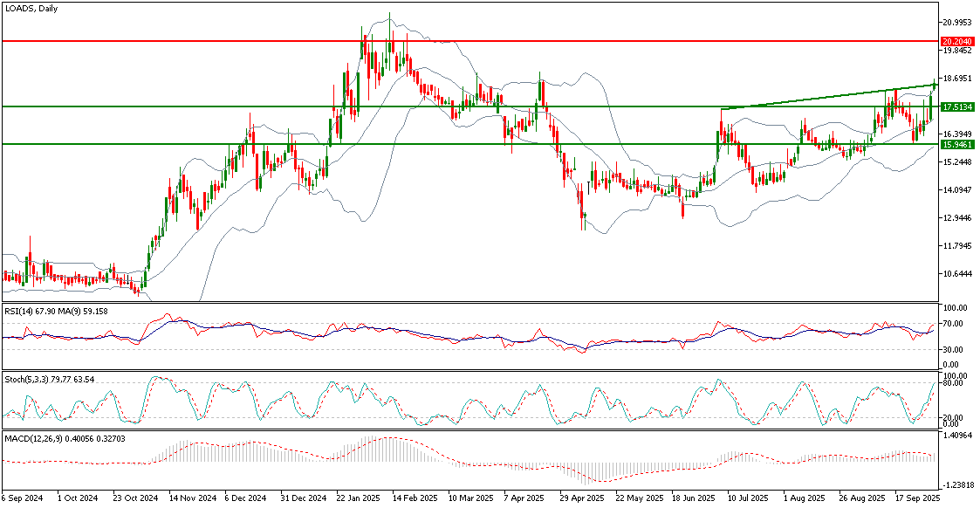Click the 10 Jul 2025 date label
Image resolution: width=980 pixels, height=508 pixels.
748,498
